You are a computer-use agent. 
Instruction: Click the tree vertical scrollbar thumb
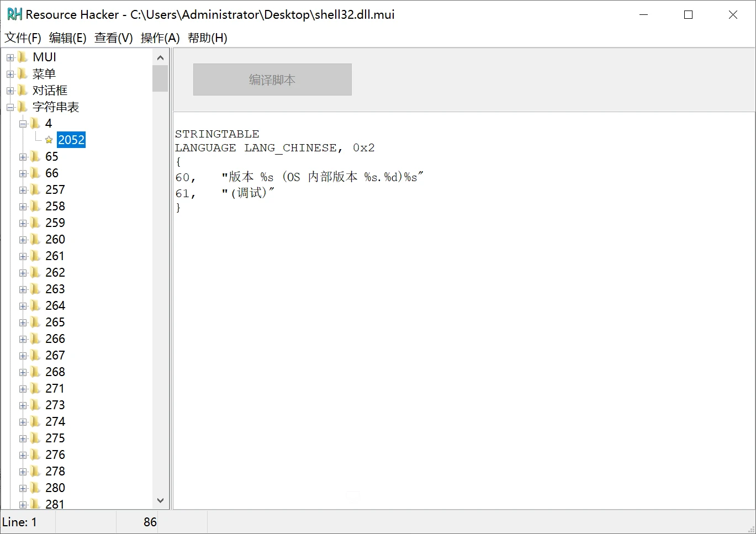point(160,78)
